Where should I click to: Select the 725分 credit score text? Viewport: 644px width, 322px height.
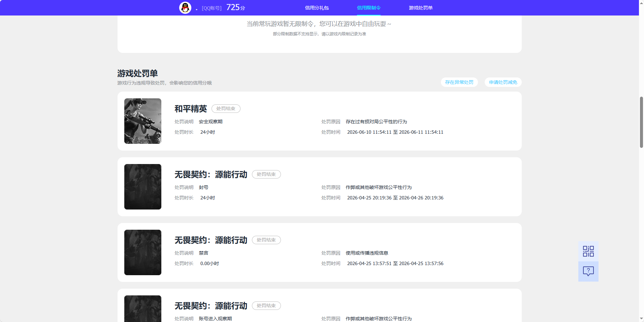coord(236,7)
